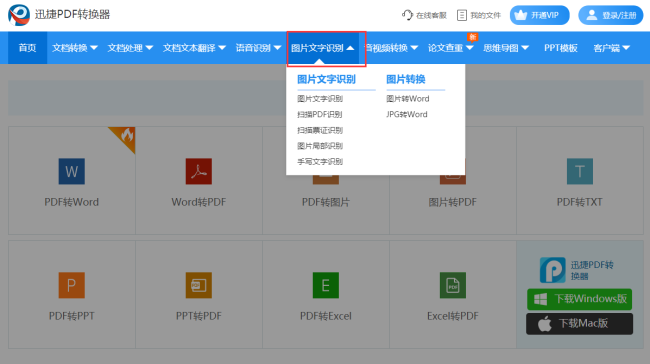Image resolution: width=650 pixels, height=364 pixels.
Task: Click the Windows logo on download button
Action: 541,299
